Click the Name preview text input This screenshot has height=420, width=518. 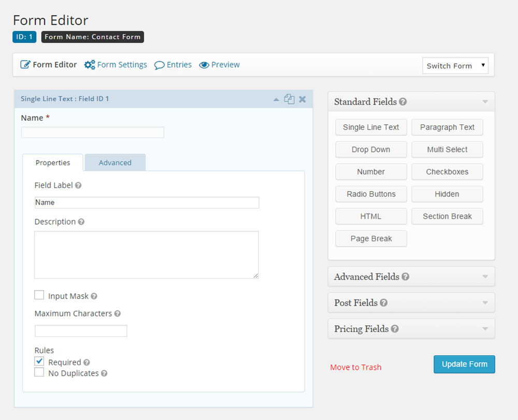93,133
